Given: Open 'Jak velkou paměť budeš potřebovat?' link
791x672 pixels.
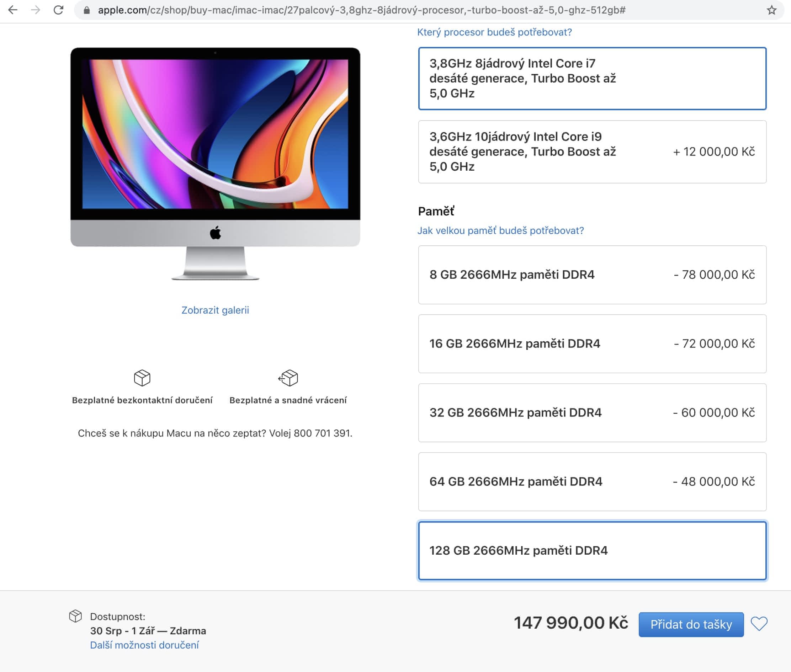Looking at the screenshot, I should click(500, 230).
